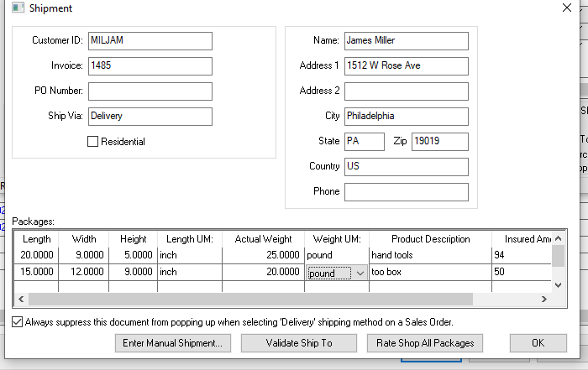588x370 pixels.
Task: Select the hand tools description cell
Action: tap(430, 254)
